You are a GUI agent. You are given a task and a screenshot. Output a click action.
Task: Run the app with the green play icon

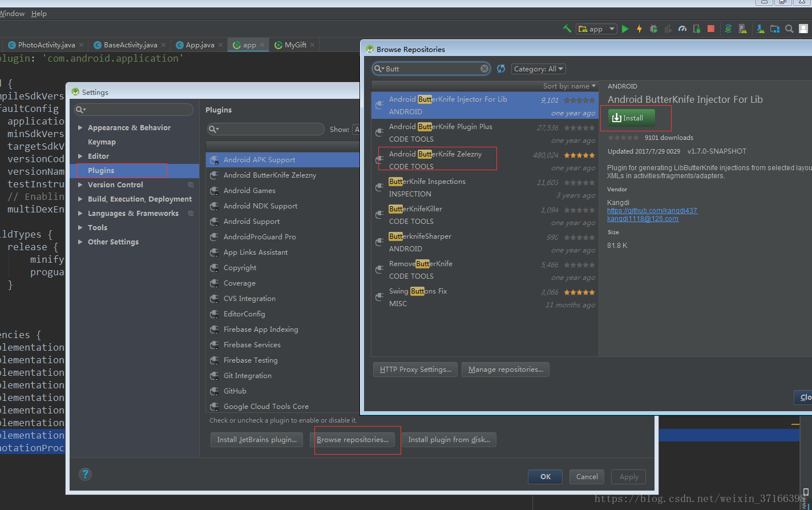624,28
